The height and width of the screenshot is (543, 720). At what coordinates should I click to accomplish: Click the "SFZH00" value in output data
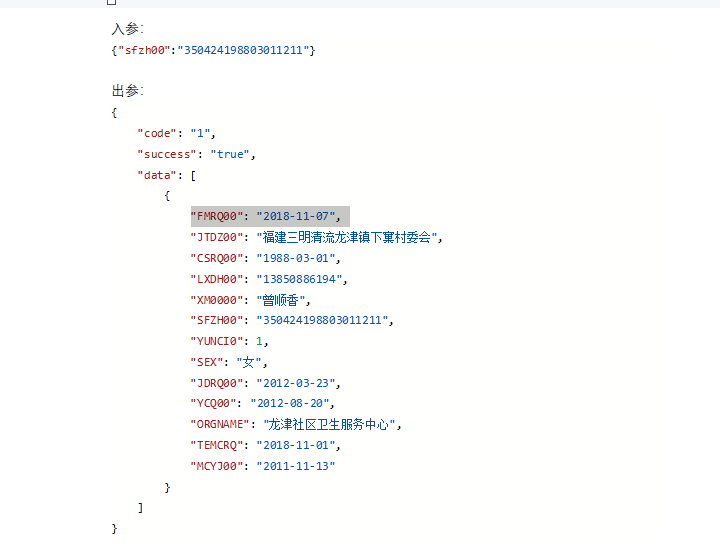coord(322,320)
